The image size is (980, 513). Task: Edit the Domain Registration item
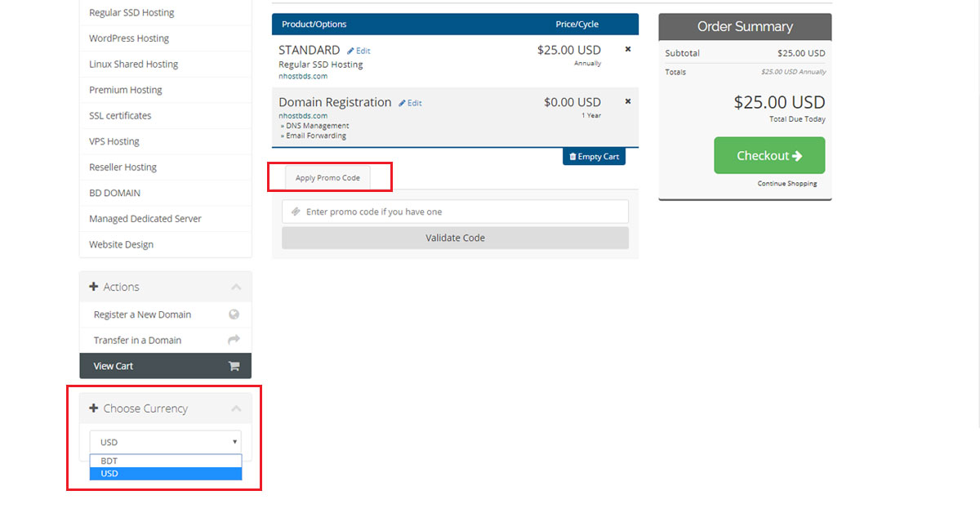click(x=410, y=103)
